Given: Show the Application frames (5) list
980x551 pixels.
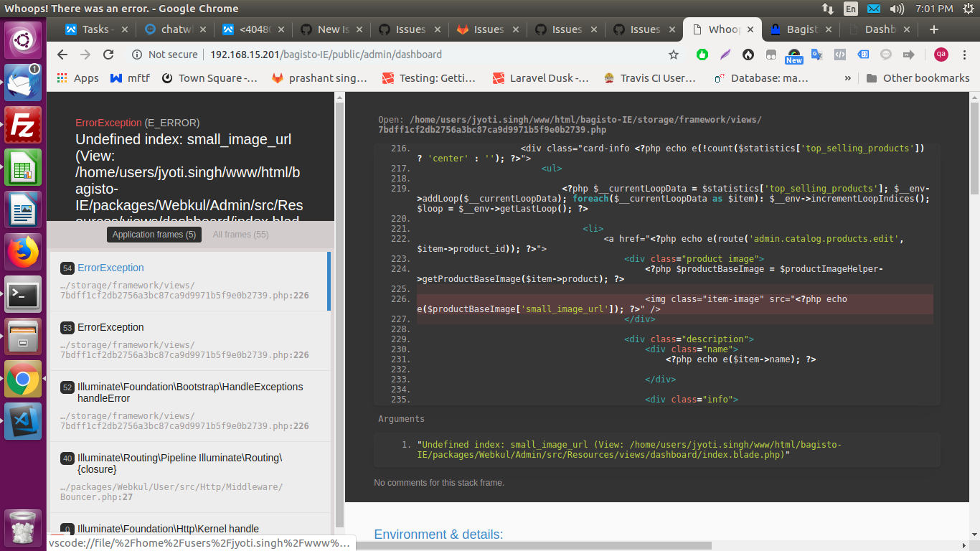Looking at the screenshot, I should point(154,234).
